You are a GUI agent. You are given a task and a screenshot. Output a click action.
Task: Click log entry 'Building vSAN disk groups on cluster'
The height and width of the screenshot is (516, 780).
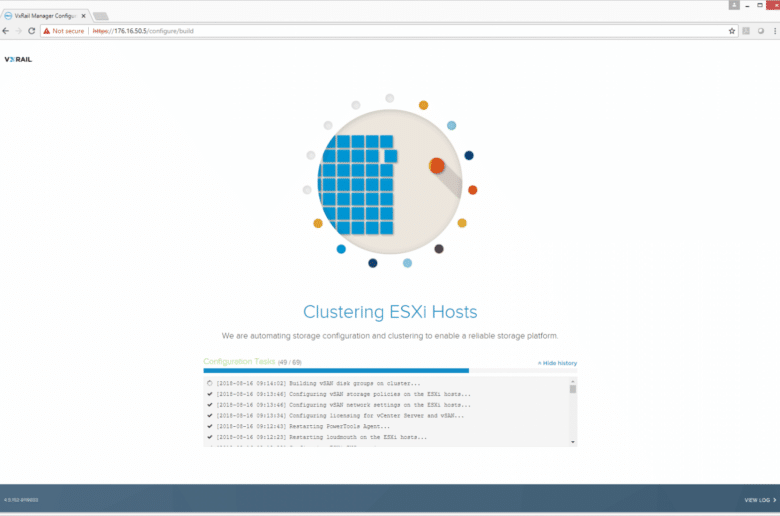coord(318,383)
